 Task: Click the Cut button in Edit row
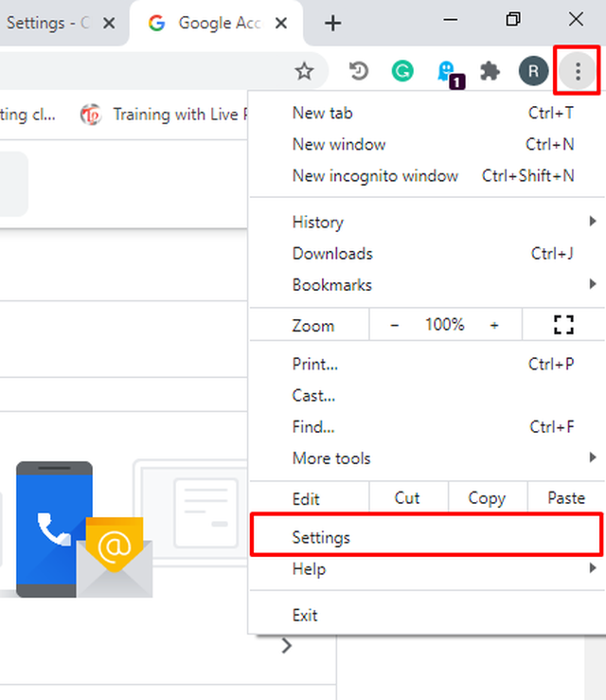coord(408,498)
